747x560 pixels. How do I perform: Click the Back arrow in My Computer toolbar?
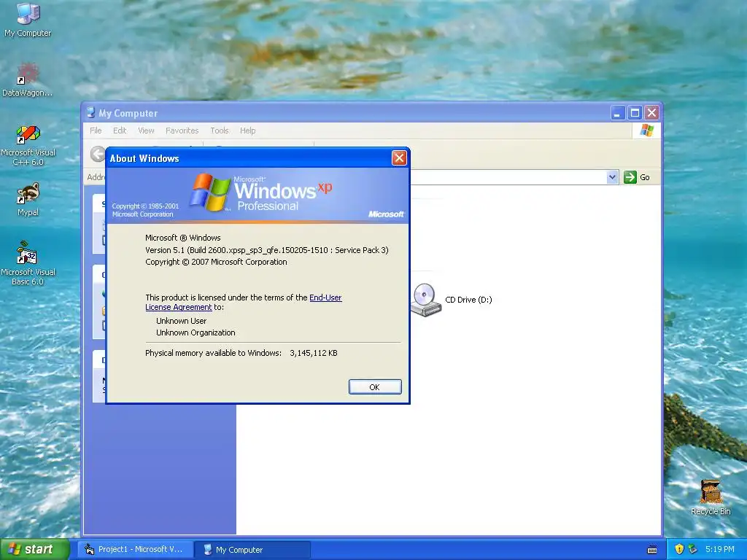98,154
